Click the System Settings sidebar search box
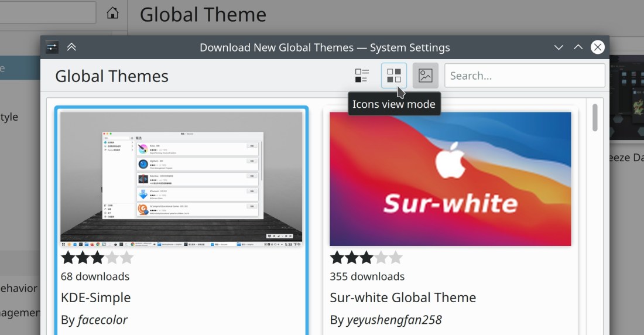 pos(47,13)
